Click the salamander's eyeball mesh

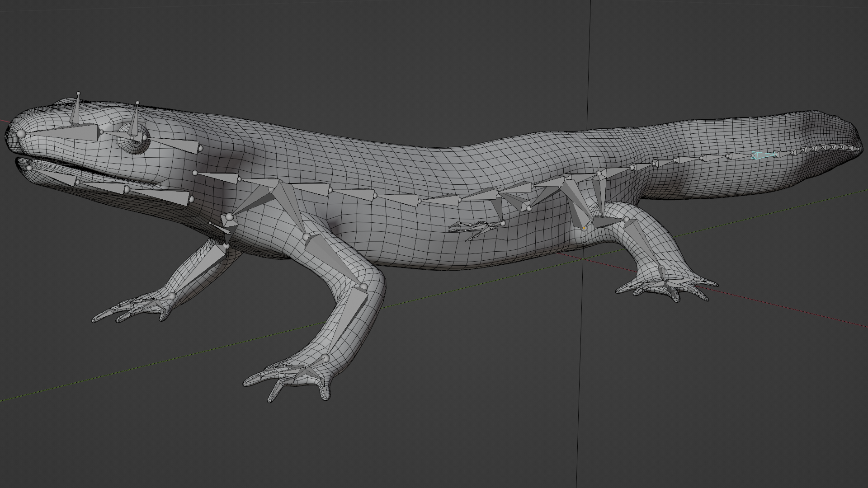click(133, 145)
